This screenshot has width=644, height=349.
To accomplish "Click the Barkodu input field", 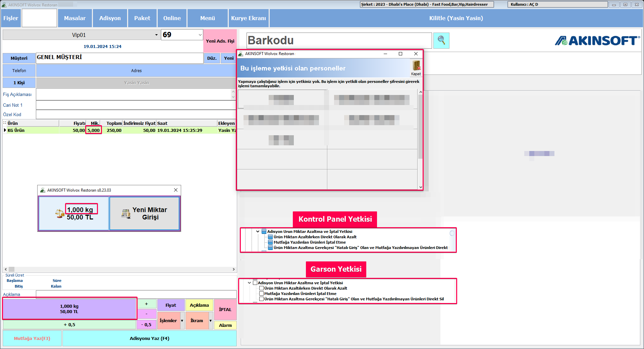I will pyautogui.click(x=339, y=40).
